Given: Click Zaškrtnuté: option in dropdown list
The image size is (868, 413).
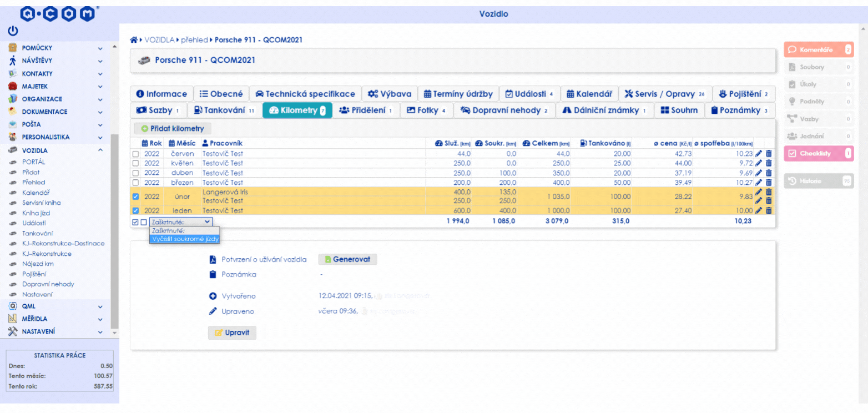Looking at the screenshot, I should [184, 230].
